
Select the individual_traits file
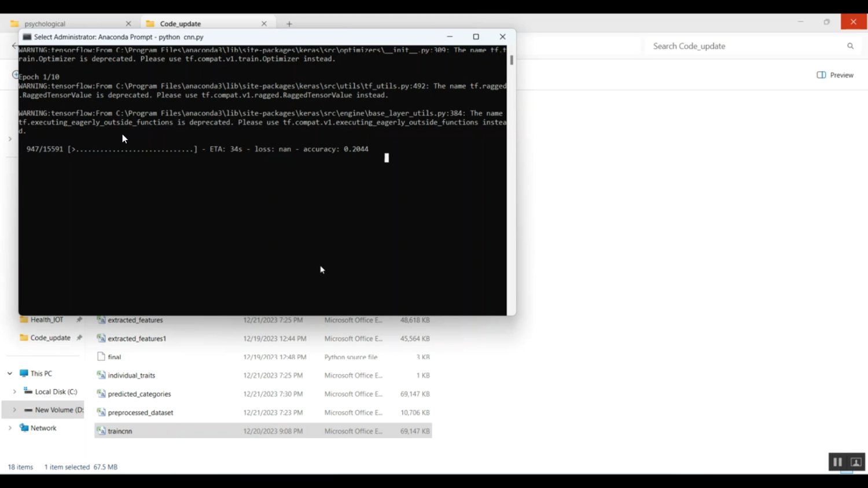point(131,375)
